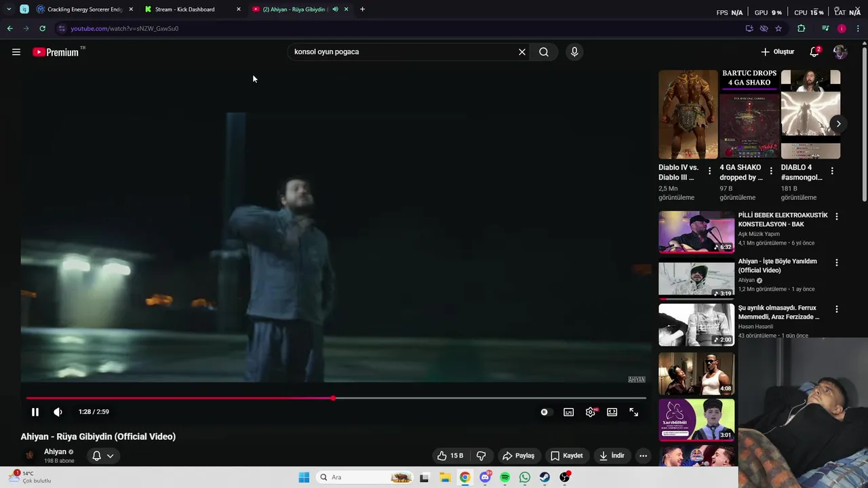Open DIABLO 4 #asmongold short thumbnail

click(x=810, y=115)
